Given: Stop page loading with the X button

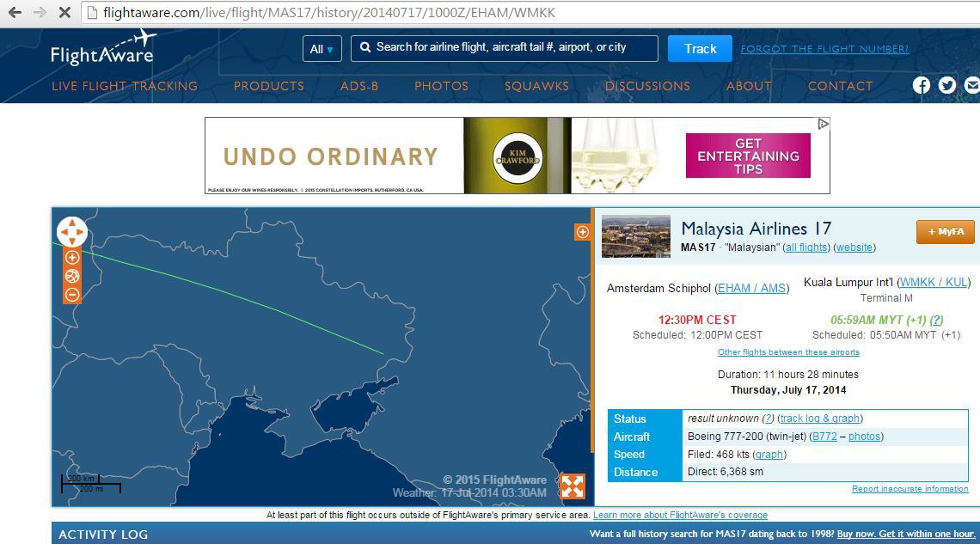Looking at the screenshot, I should click(x=64, y=13).
